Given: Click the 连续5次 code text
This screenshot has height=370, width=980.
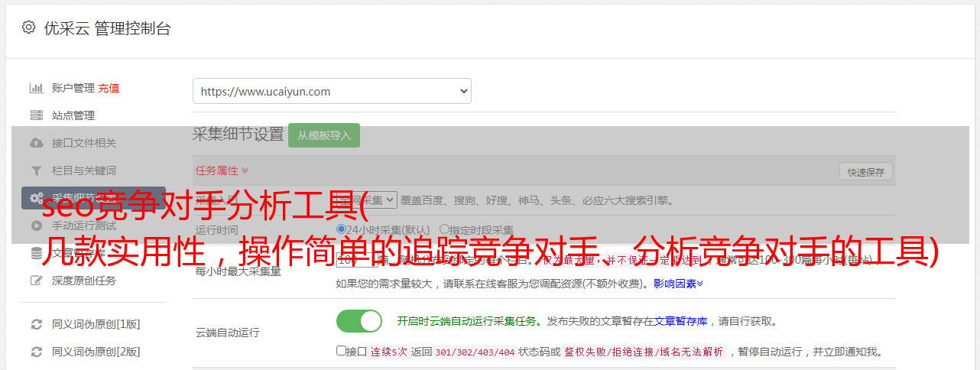Looking at the screenshot, I should tap(389, 352).
